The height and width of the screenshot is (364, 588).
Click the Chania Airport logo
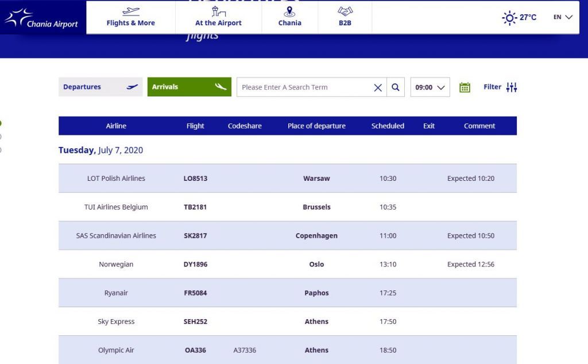click(x=41, y=18)
